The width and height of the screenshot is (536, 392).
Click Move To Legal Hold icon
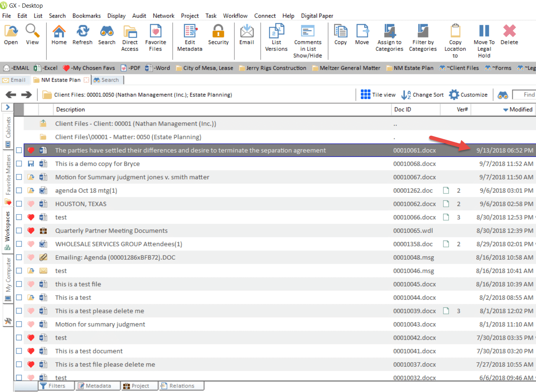click(x=484, y=41)
